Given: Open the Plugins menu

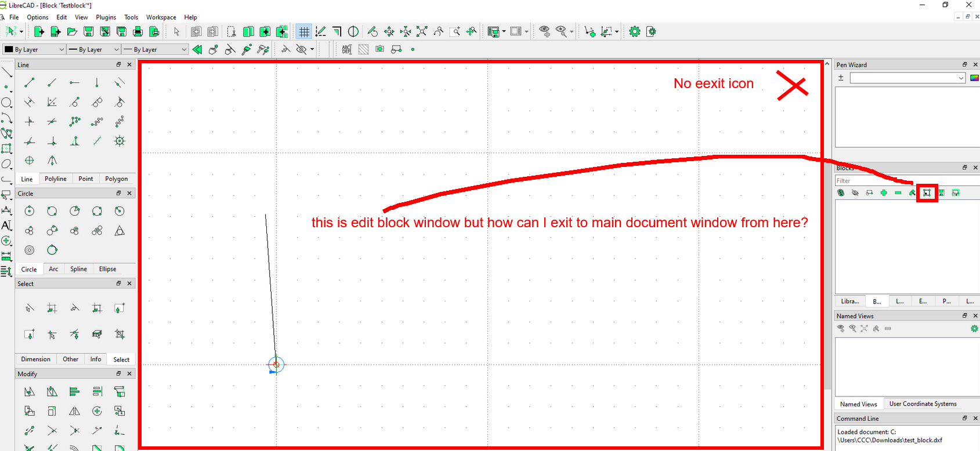Looking at the screenshot, I should [x=106, y=17].
